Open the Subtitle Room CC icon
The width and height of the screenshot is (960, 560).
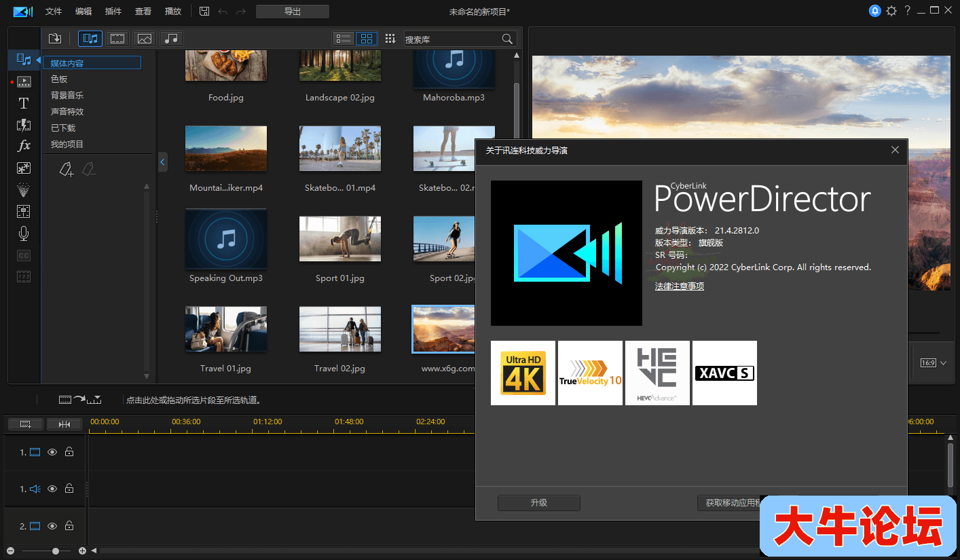(24, 255)
